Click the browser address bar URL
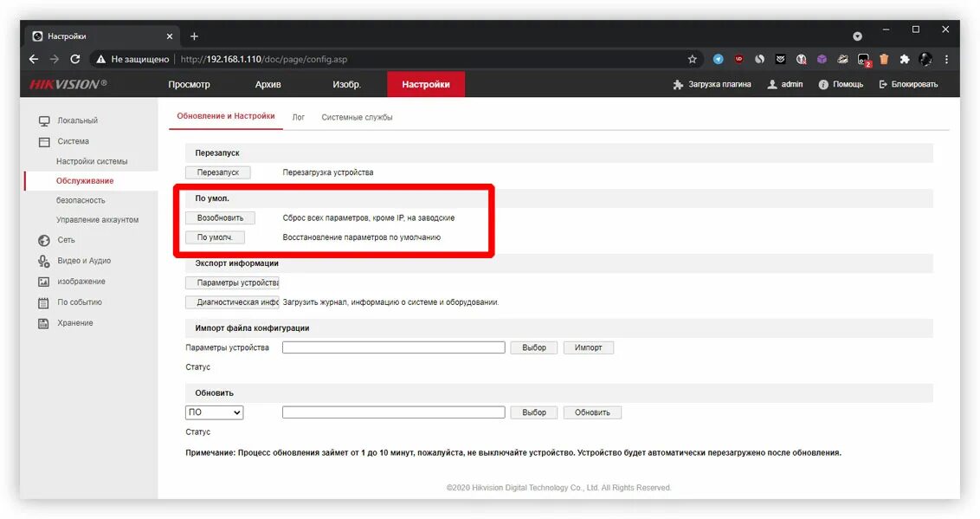Viewport: 980px width, 519px height. [x=264, y=60]
